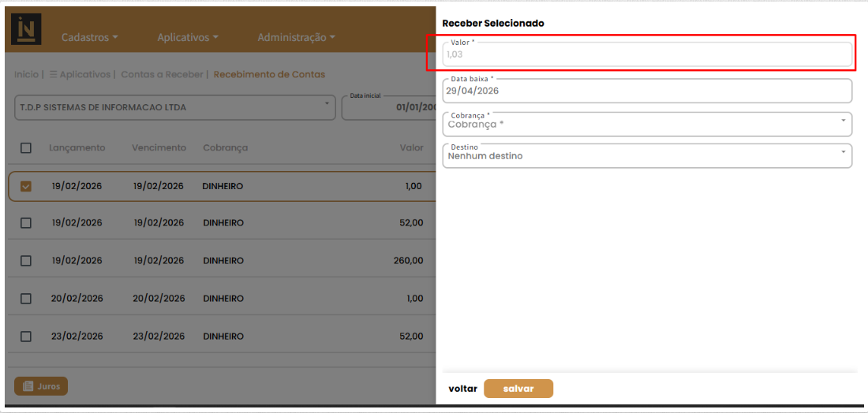Open the Aplicativos menu

pos(188,38)
